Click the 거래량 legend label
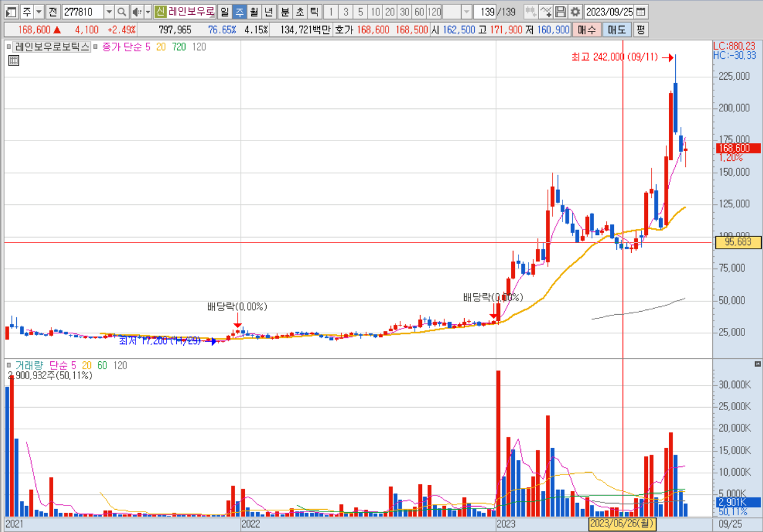This screenshot has width=763, height=532. pos(30,366)
